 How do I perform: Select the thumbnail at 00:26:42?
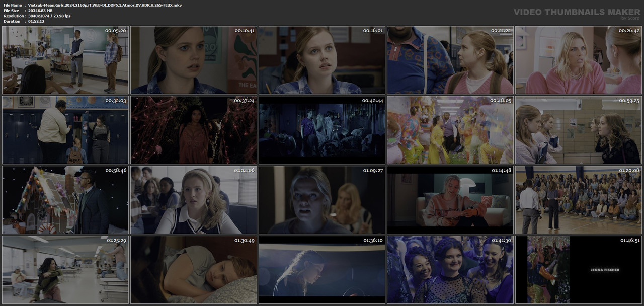(x=579, y=60)
